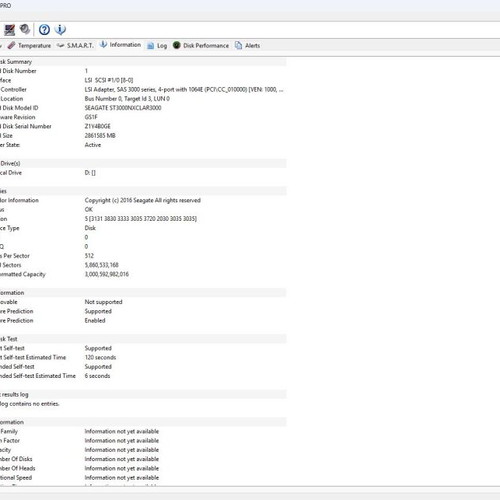This screenshot has width=500, height=500.
Task: Select the Information tab
Action: (120, 45)
